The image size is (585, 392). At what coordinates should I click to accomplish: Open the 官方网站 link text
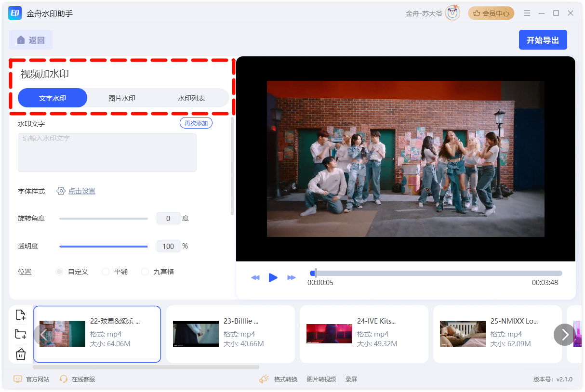pyautogui.click(x=38, y=379)
